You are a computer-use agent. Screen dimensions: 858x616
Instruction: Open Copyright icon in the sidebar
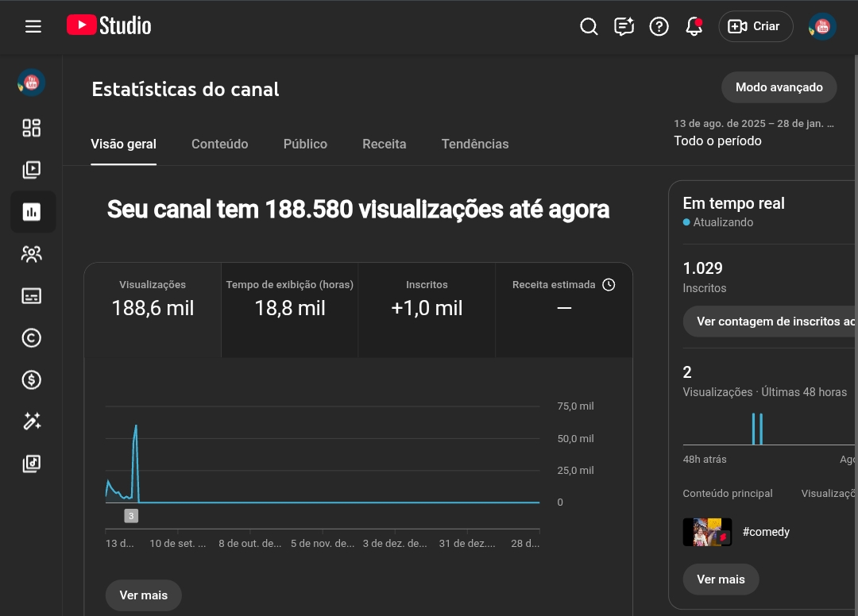click(32, 338)
